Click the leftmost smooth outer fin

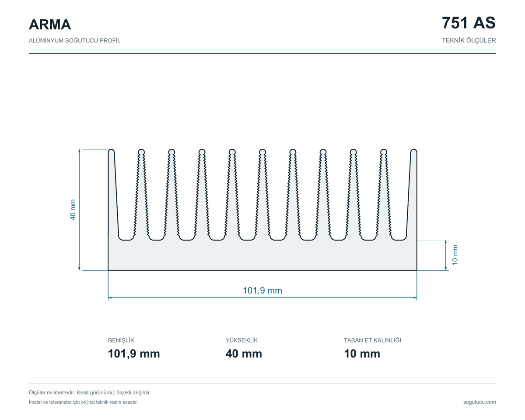tap(113, 195)
